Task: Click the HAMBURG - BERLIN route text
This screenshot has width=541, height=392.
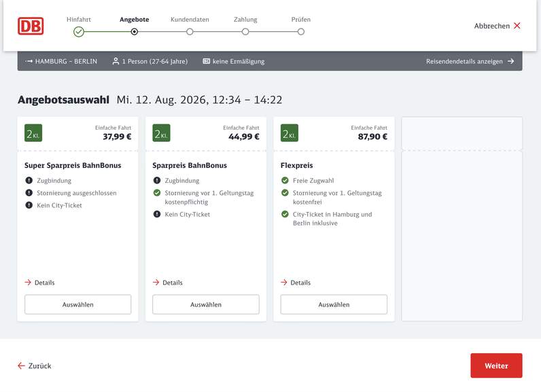Action: tap(66, 61)
